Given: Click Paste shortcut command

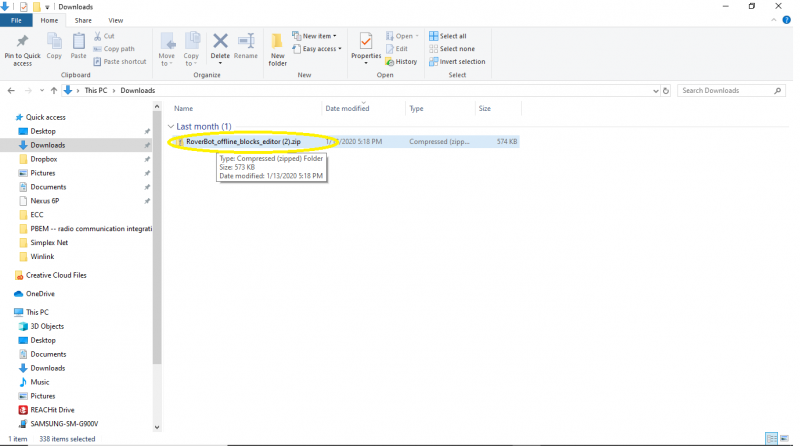Looking at the screenshot, I should click(120, 62).
